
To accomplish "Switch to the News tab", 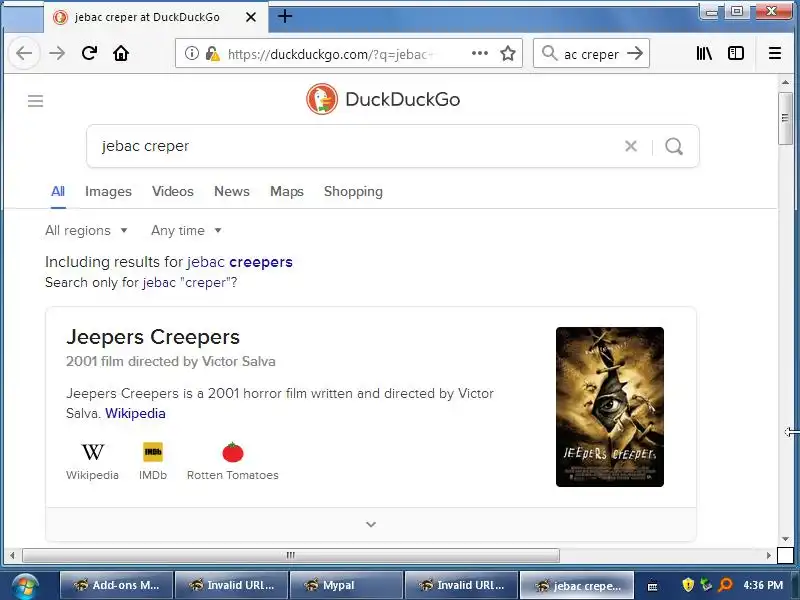I will pos(232,191).
